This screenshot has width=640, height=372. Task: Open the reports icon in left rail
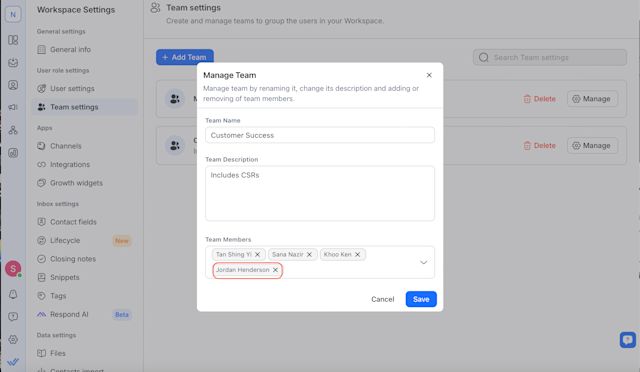(13, 153)
